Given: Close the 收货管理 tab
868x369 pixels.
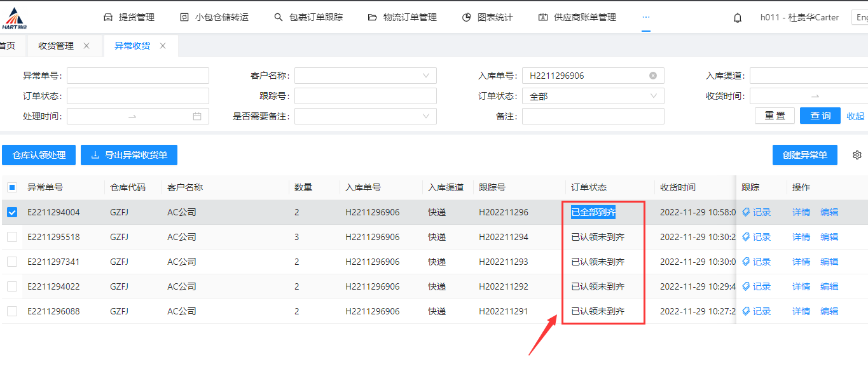Looking at the screenshot, I should pos(86,46).
